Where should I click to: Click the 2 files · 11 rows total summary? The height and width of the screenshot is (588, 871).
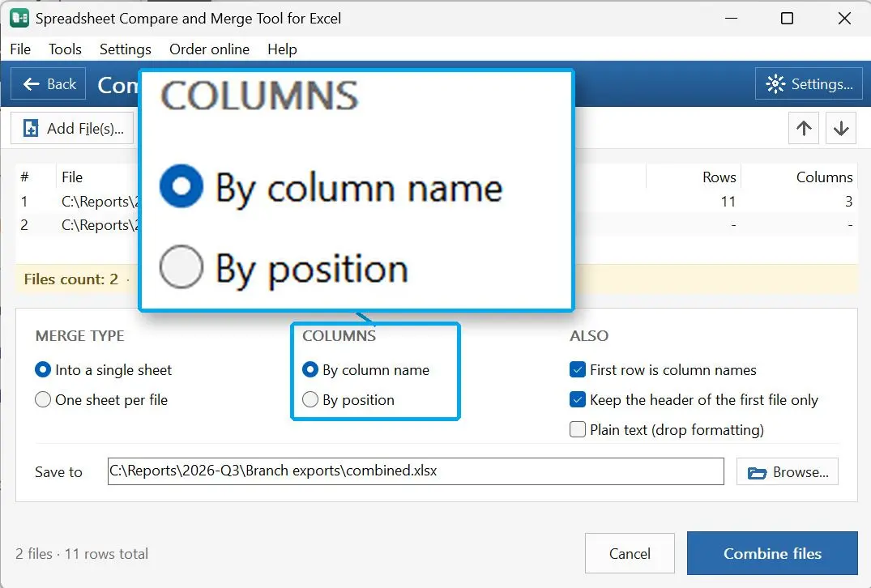tap(82, 553)
